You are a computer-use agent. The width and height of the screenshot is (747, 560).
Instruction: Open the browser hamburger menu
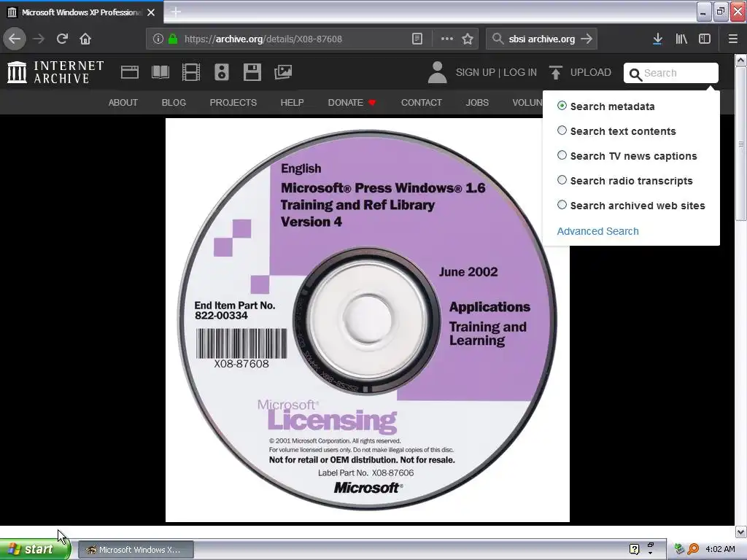pos(732,39)
